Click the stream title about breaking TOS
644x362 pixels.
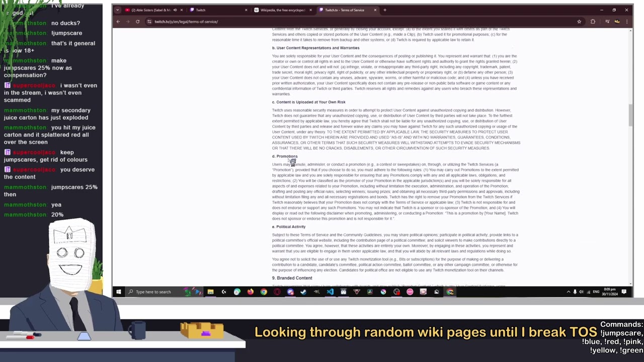click(x=425, y=332)
